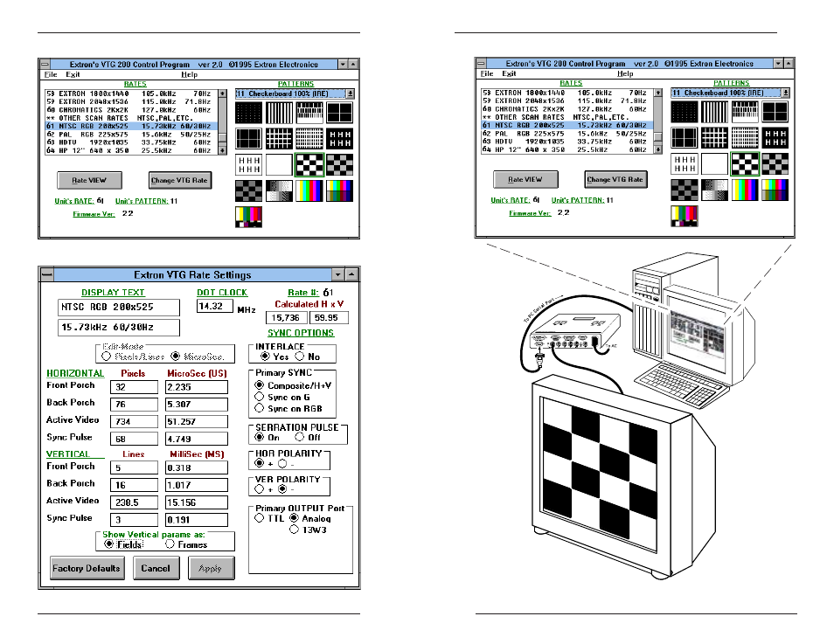Turn Serration Pulse Off
The width and height of the screenshot is (834, 644).
(300, 437)
